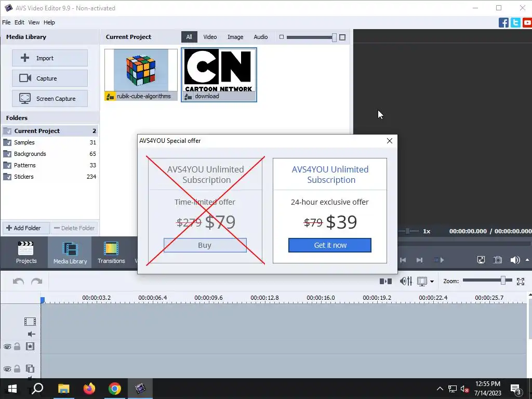Toggle full screen preview icon

pos(481,260)
